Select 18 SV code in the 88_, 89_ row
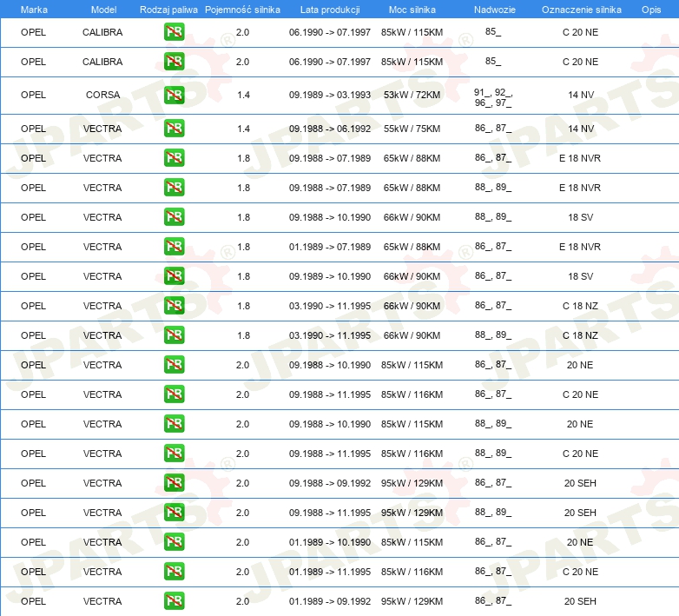The image size is (679, 616). coord(580,217)
